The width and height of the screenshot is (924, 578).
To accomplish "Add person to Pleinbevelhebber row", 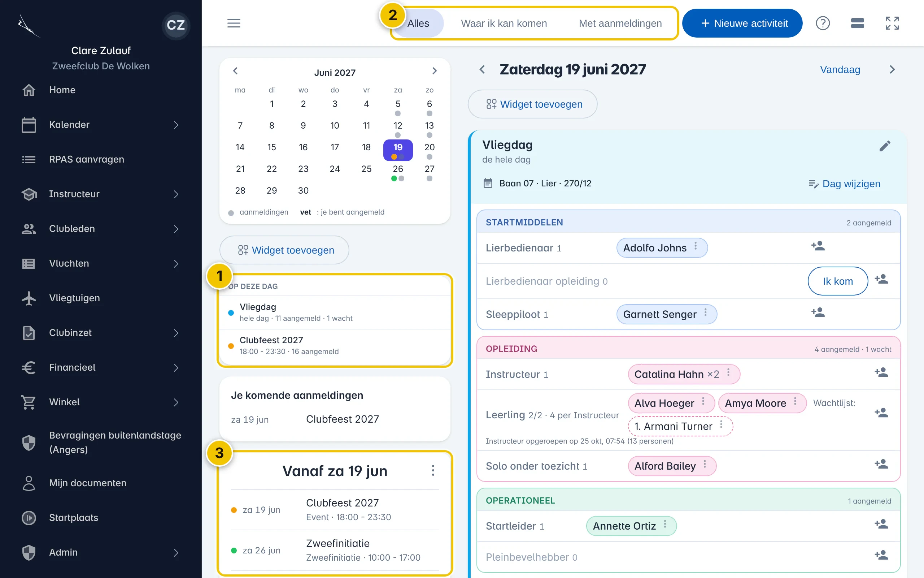I will coord(881,555).
